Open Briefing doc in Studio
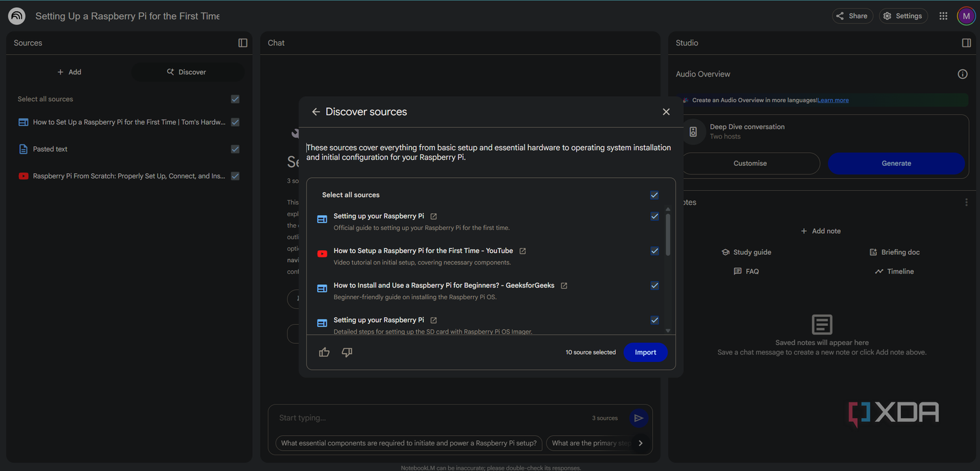 click(894, 252)
